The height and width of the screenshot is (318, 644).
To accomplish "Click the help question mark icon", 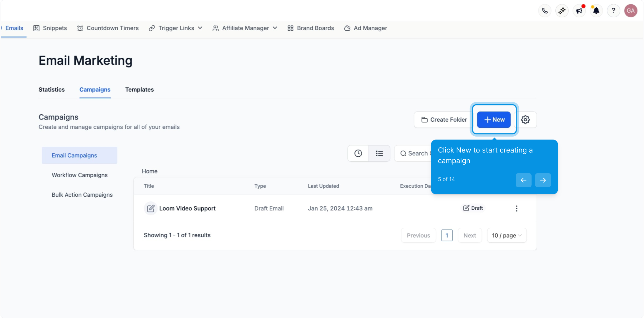I will (x=613, y=11).
